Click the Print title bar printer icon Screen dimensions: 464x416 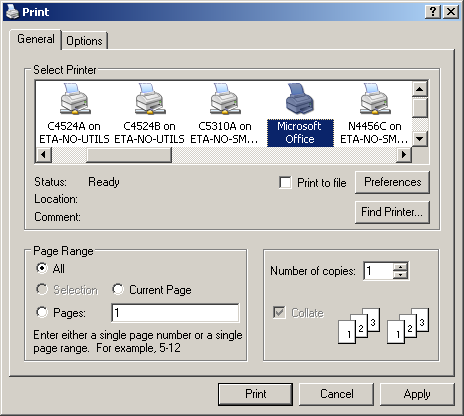(12, 12)
